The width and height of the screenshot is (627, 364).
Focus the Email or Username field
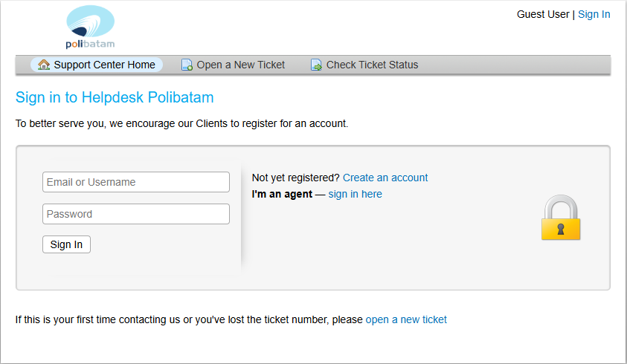(136, 182)
